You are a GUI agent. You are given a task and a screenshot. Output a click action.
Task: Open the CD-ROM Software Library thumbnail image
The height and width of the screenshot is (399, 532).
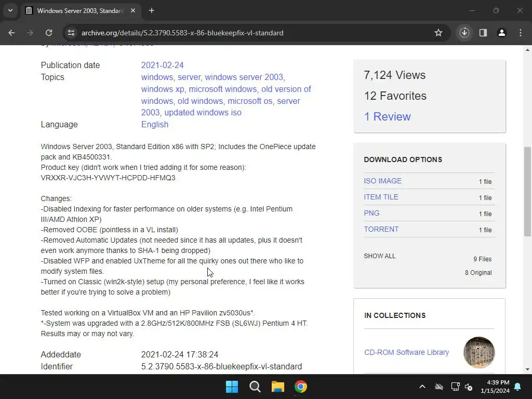point(479,352)
